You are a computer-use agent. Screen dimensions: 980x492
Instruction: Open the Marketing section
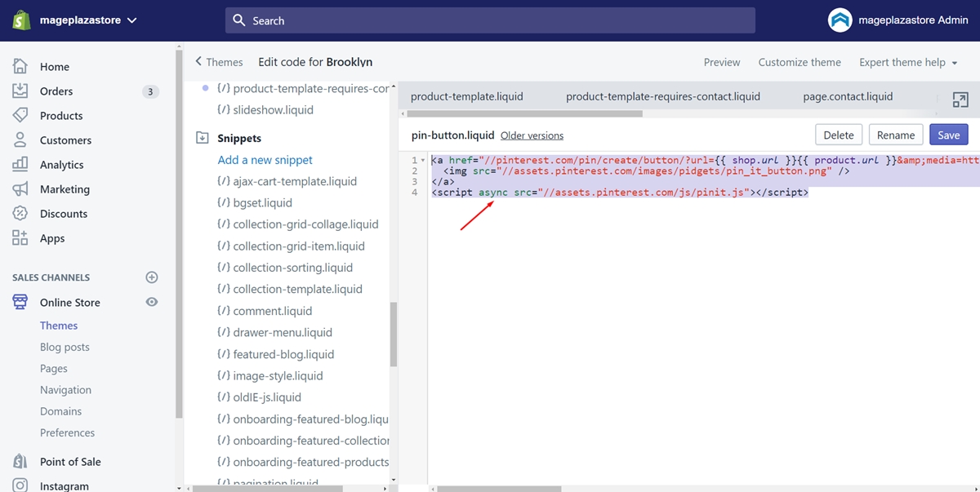65,189
